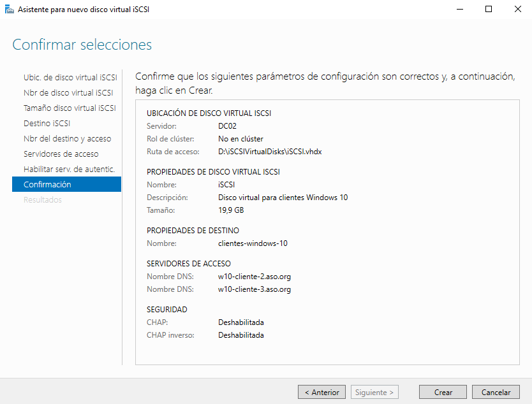Click the greyed-out Resultados step
This screenshot has height=404, width=532.
(x=43, y=199)
